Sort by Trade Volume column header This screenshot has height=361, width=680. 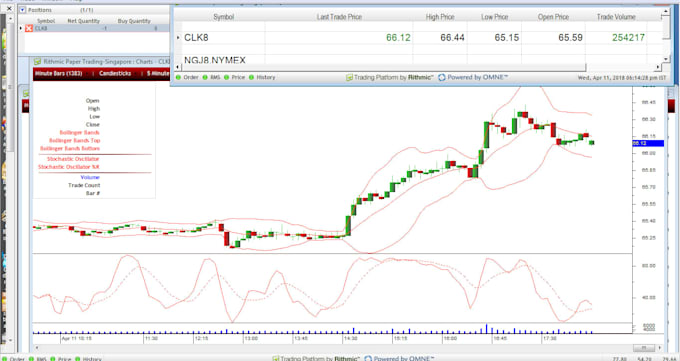point(616,17)
